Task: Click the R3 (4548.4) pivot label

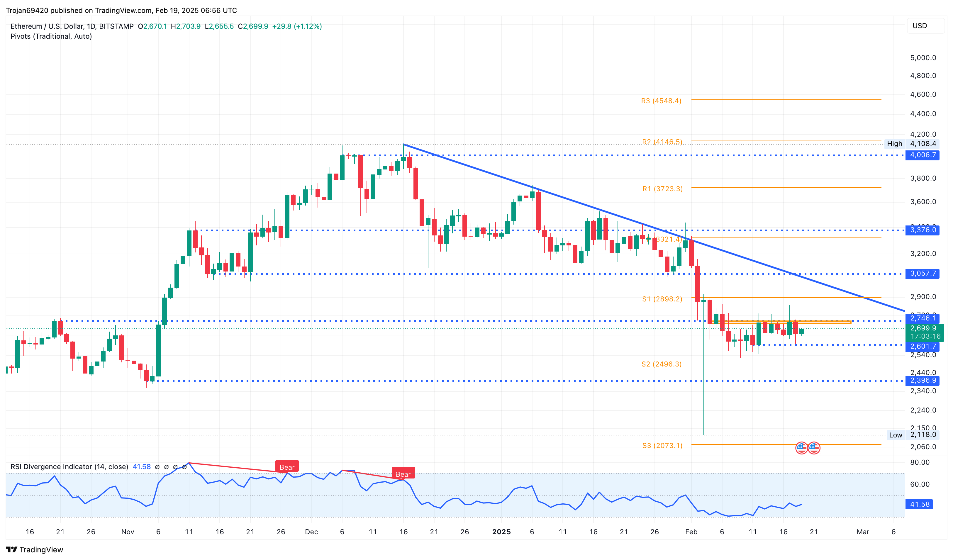Action: [x=661, y=101]
